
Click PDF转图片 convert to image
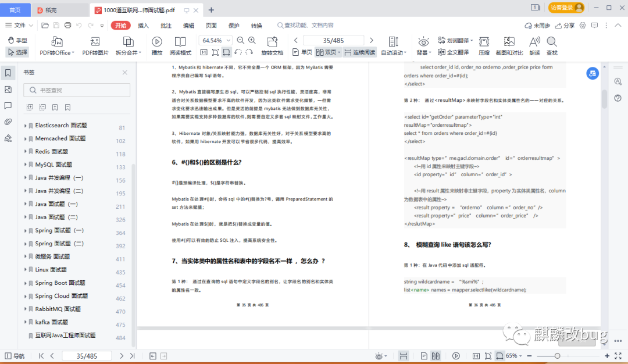click(95, 46)
